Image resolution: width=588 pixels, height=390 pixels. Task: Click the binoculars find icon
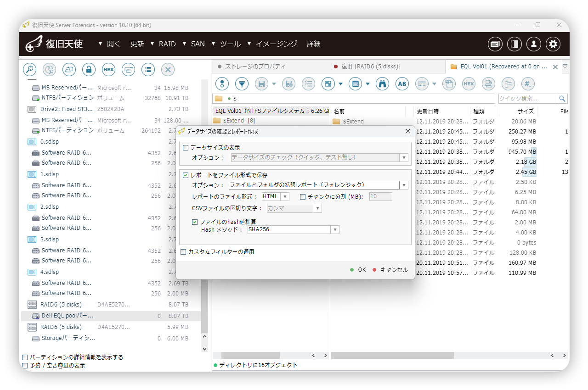pyautogui.click(x=382, y=84)
